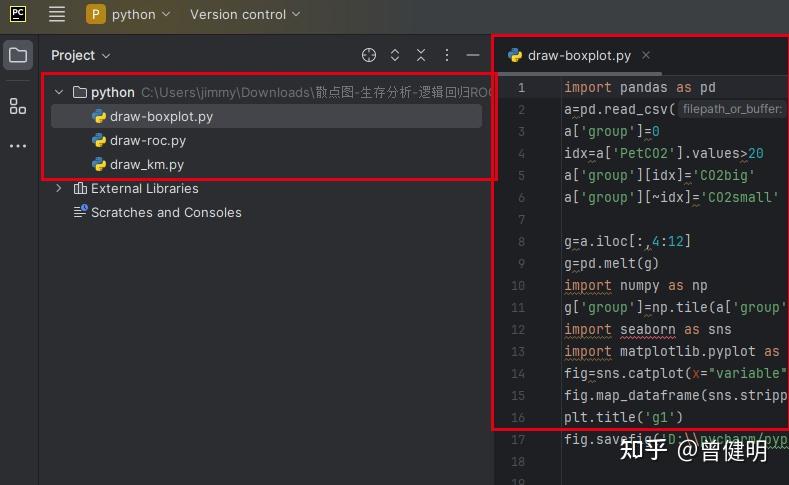Viewport: 789px width, 485px height.
Task: Close the draw-boxplot.py editor tab
Action: [x=646, y=55]
